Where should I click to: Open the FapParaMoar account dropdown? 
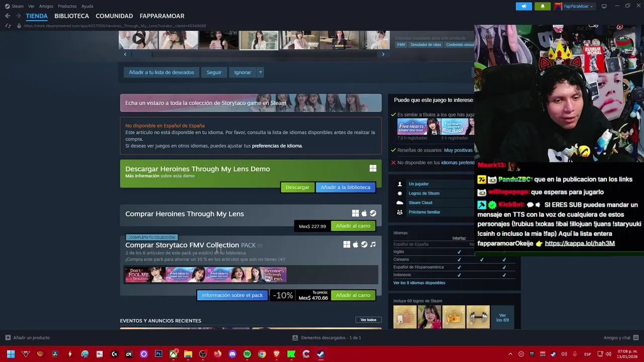coord(574,6)
